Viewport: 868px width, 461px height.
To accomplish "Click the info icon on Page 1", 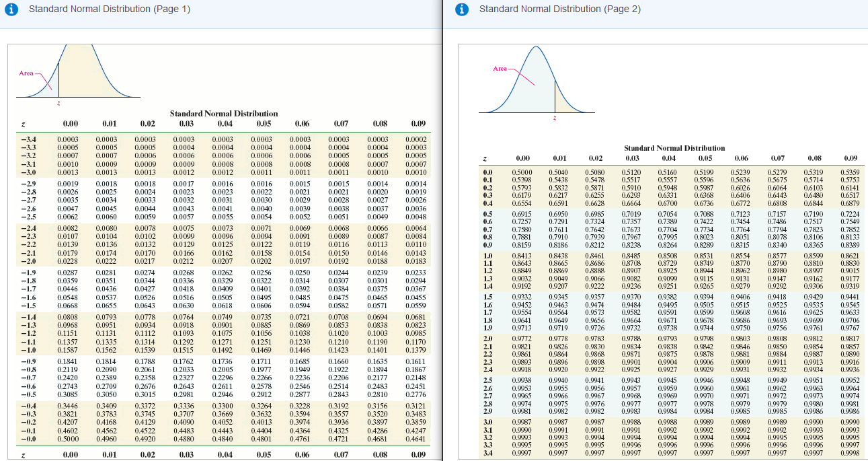I will click(x=11, y=10).
